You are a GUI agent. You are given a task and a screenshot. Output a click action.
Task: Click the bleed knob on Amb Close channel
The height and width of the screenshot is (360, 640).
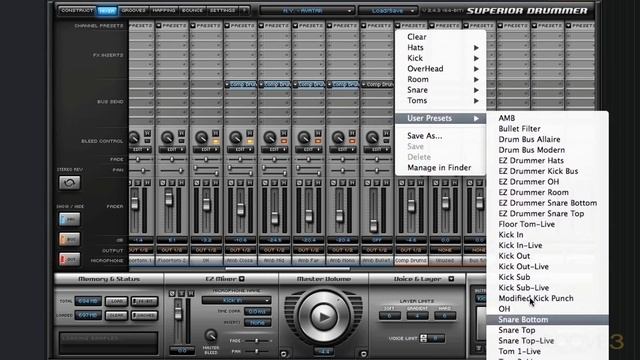pyautogui.click(x=236, y=138)
